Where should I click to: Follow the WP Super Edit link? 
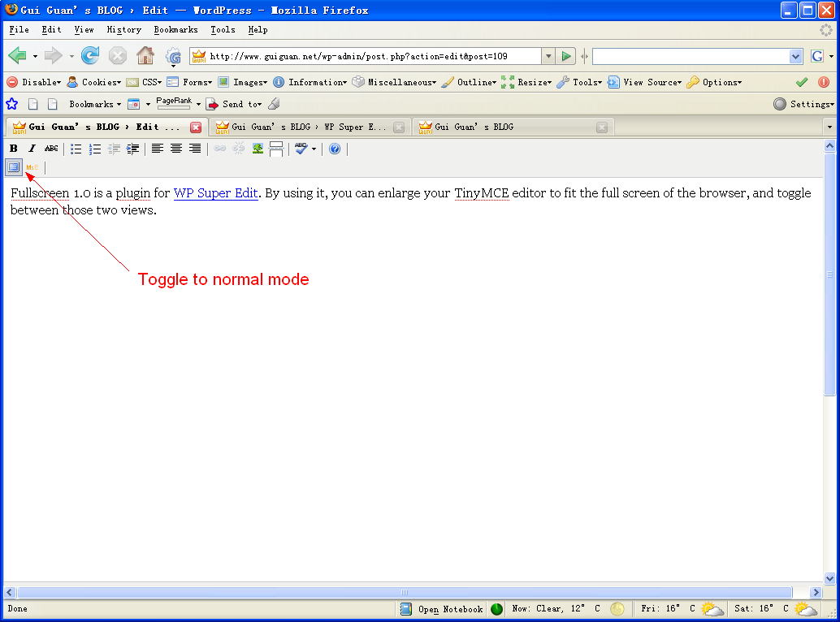(215, 193)
